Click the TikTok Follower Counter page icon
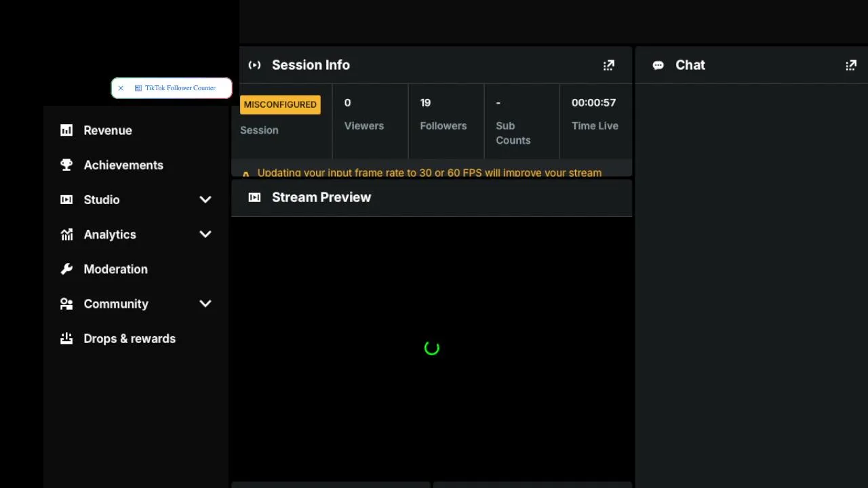The width and height of the screenshot is (868, 488). (x=138, y=88)
